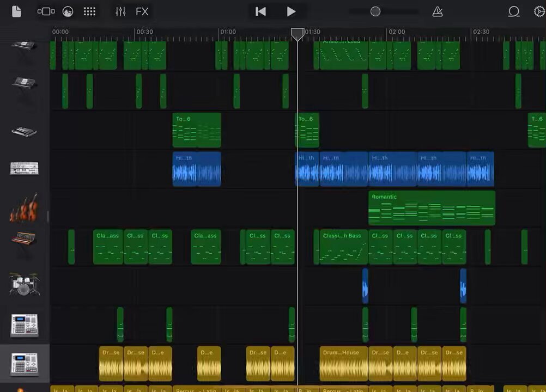Viewport: 546px width, 392px height.
Task: Open the Live Loops grid button
Action: [x=89, y=11]
